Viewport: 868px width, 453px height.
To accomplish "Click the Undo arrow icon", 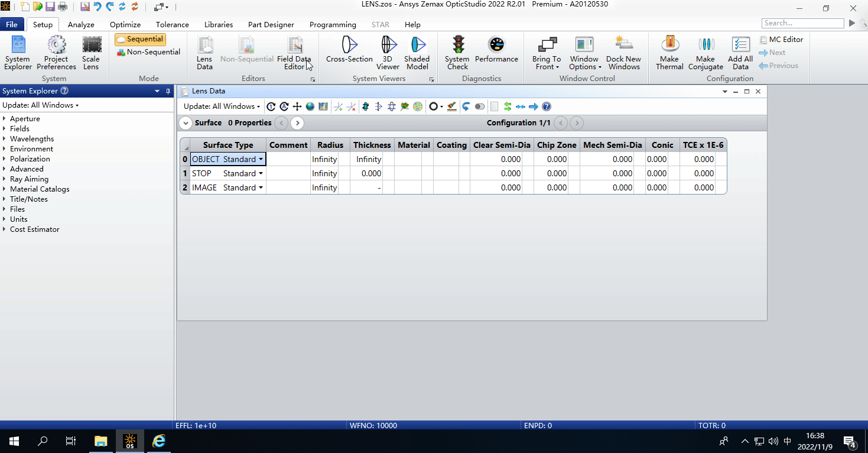I will pyautogui.click(x=97, y=7).
